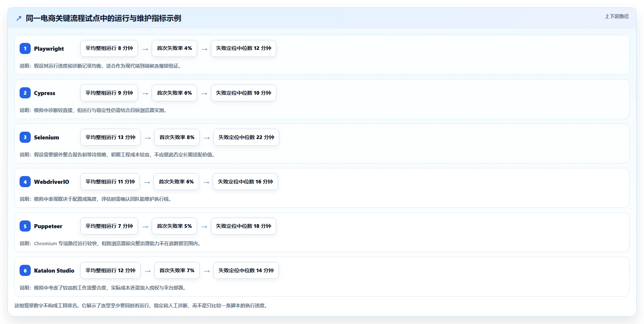Screen dimensions: 644x324
Task: Select the Playwright tool name
Action: (49, 48)
